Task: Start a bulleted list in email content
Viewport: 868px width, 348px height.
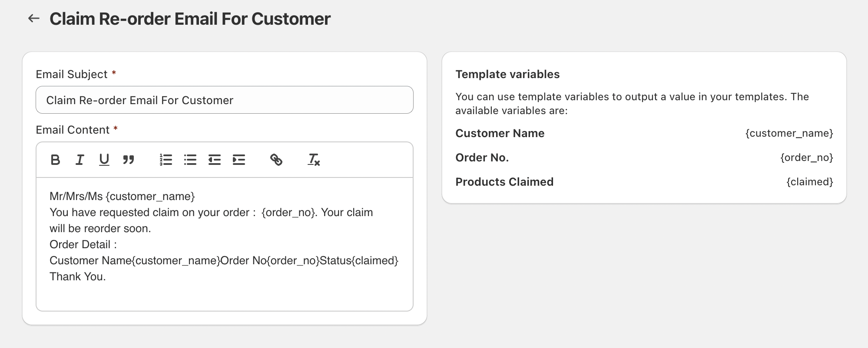Action: tap(190, 160)
